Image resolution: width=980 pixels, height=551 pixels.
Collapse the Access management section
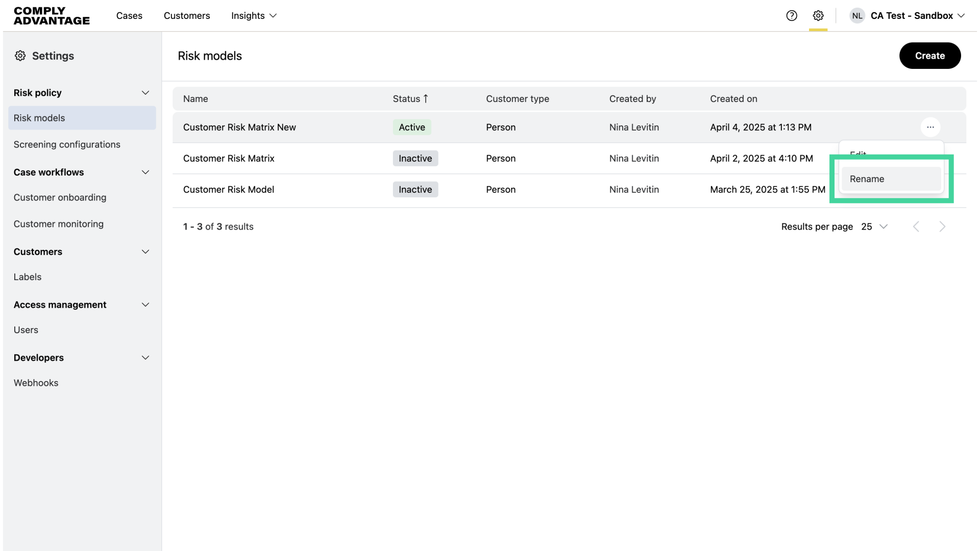[x=145, y=305]
